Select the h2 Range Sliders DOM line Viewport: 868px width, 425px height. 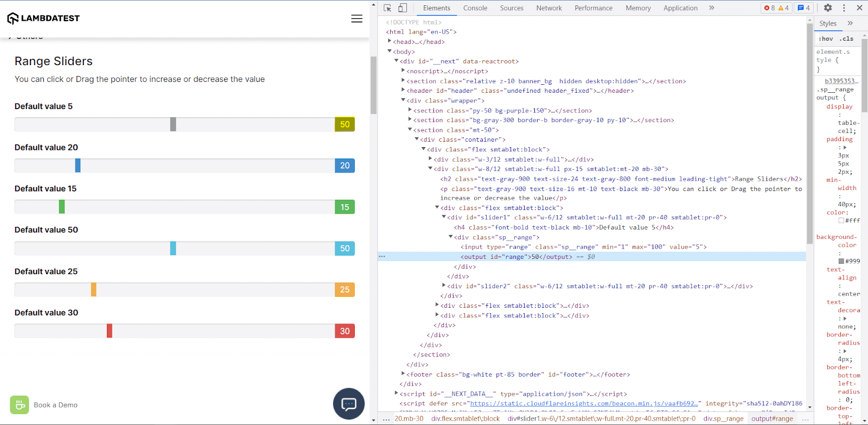pos(621,179)
